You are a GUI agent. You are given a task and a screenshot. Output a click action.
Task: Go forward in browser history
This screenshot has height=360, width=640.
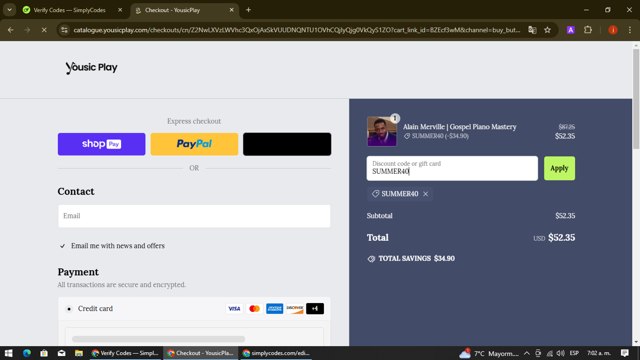pyautogui.click(x=27, y=30)
